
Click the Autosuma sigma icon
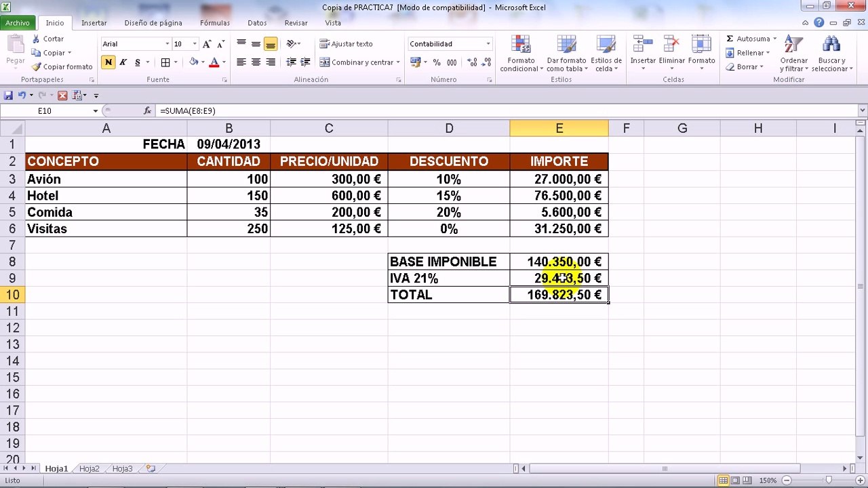730,39
